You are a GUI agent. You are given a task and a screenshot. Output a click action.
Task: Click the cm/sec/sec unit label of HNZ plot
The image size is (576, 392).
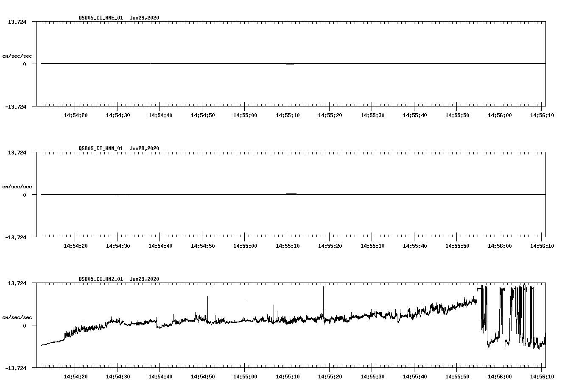coord(17,317)
